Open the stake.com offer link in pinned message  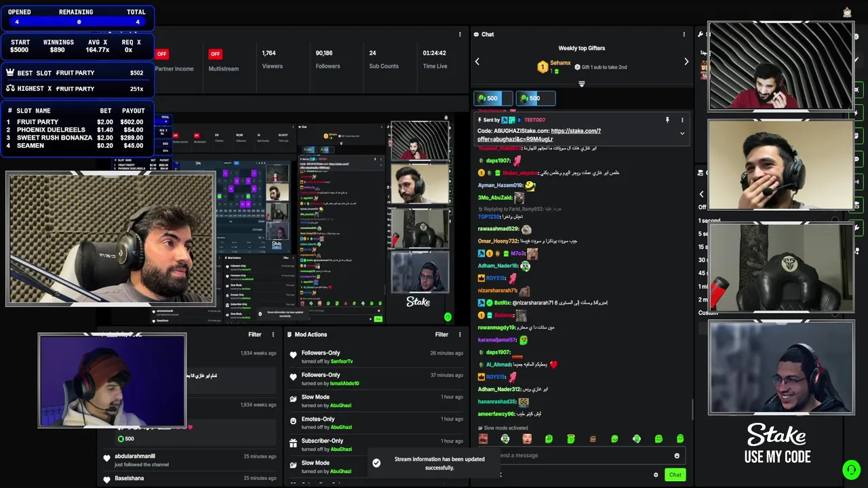coord(539,135)
